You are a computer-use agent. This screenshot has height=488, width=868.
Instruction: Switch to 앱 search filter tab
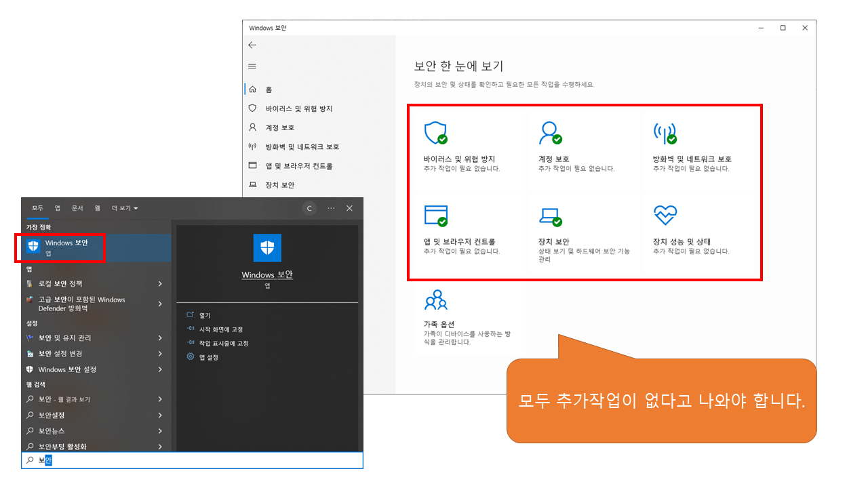pos(58,208)
